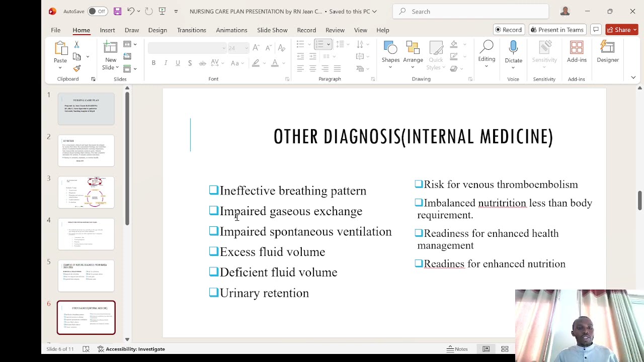Viewport: 644px width, 362px height.
Task: Switch to the Insert tab
Action: point(107,30)
